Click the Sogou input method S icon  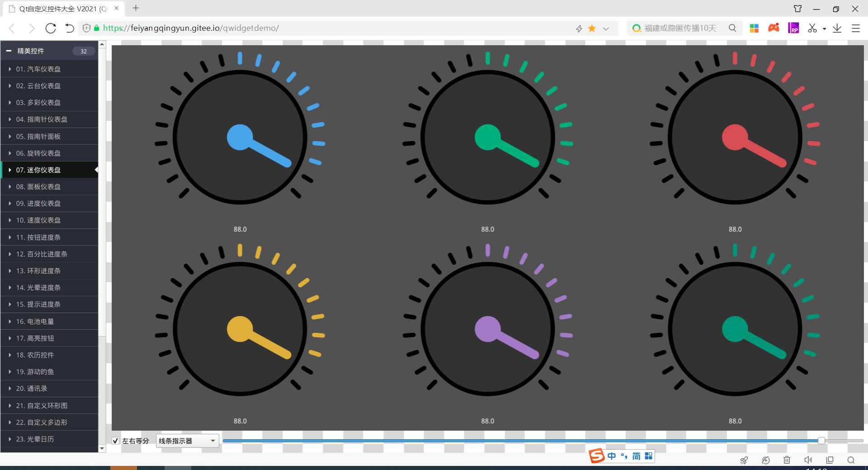pos(597,456)
